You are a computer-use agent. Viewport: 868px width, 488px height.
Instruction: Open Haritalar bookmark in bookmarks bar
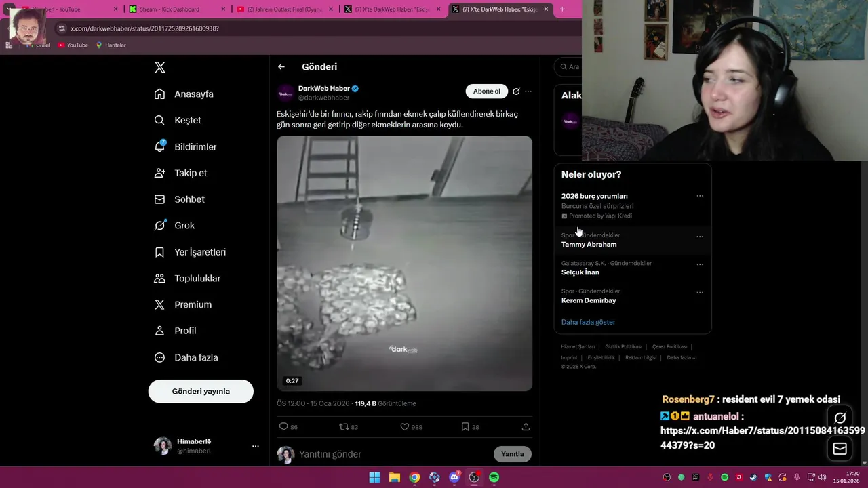coord(111,45)
